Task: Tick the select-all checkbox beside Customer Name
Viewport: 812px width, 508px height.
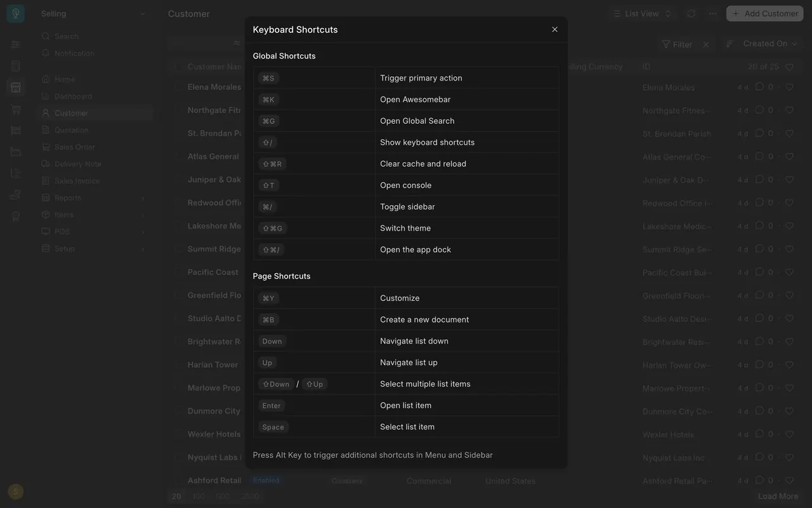Action: click(178, 67)
